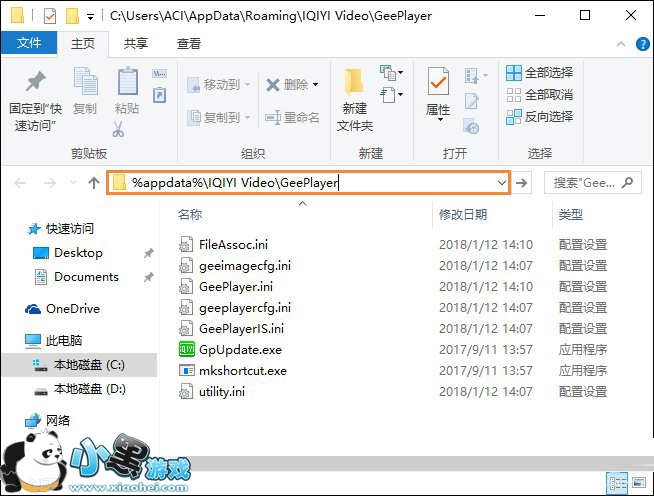Click the Move to button

coord(219,85)
